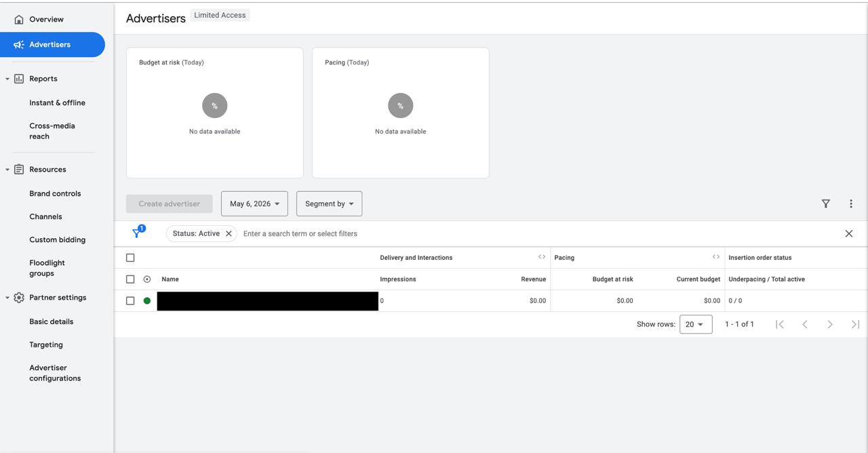The image size is (868, 453).
Task: Open Targeting settings
Action: coord(46,345)
